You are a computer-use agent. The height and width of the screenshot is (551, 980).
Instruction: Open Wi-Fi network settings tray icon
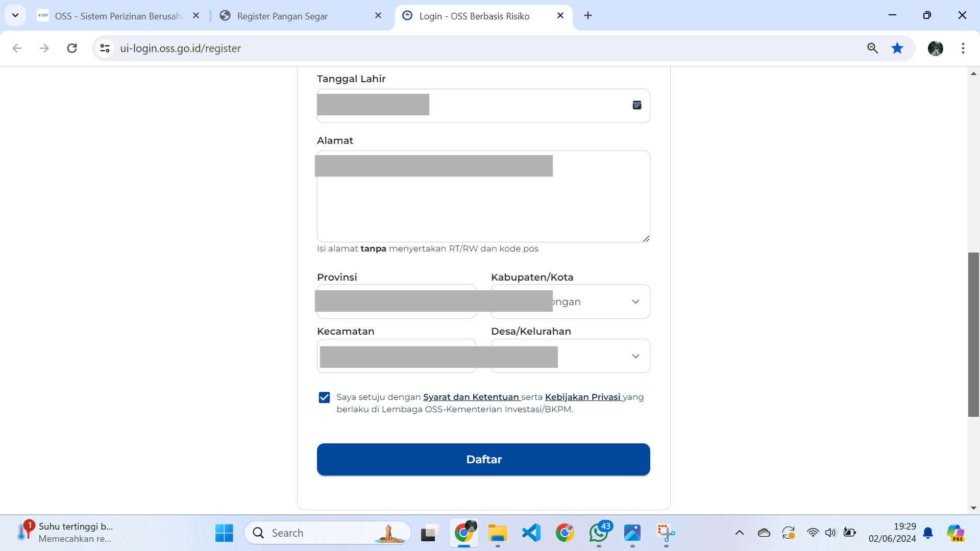pyautogui.click(x=813, y=533)
